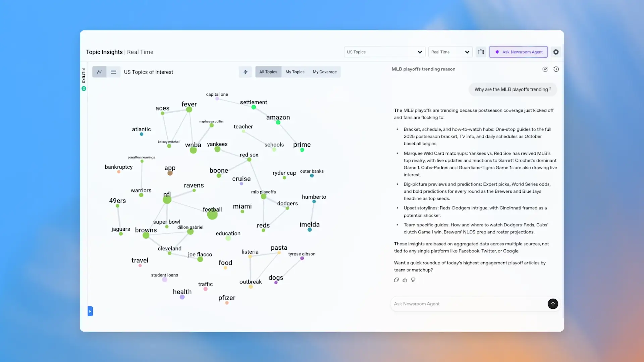Click the lightning bolt trending icon
Image resolution: width=644 pixels, height=362 pixels.
pyautogui.click(x=245, y=72)
